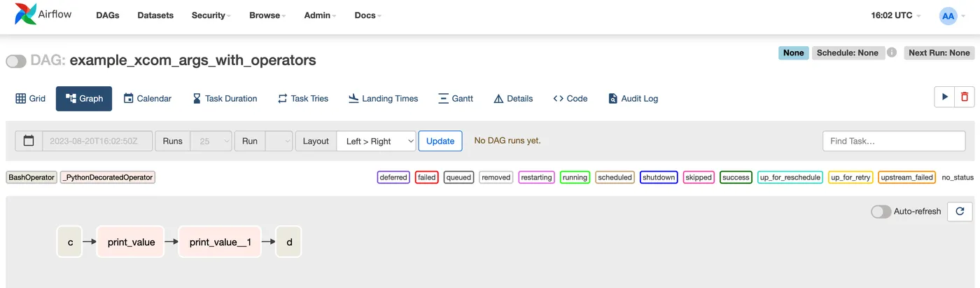This screenshot has height=288, width=980.
Task: Select the print_value task node
Action: pos(131,242)
